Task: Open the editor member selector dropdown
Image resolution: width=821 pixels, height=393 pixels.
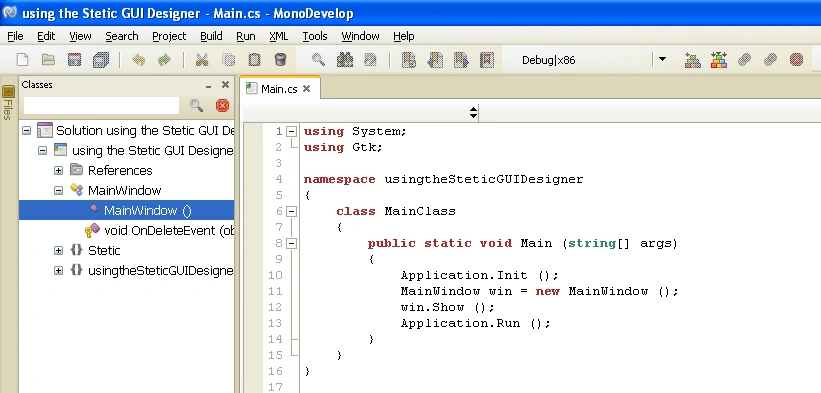Action: 473,112
